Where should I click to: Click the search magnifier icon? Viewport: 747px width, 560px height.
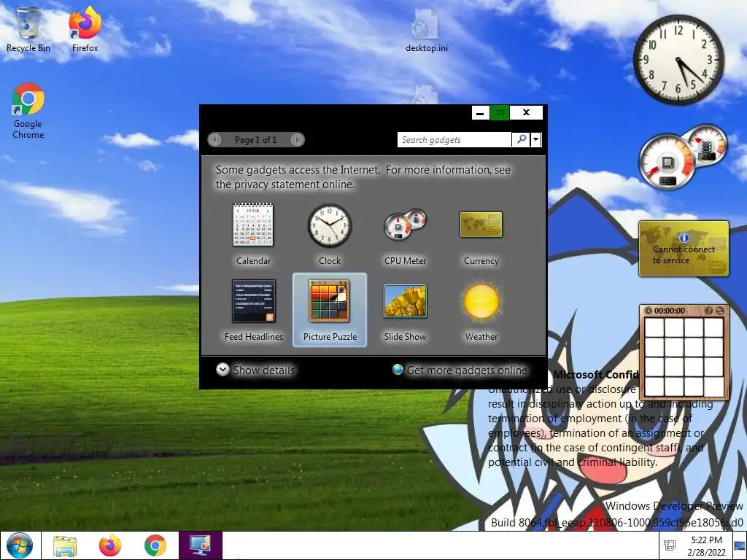(x=521, y=139)
